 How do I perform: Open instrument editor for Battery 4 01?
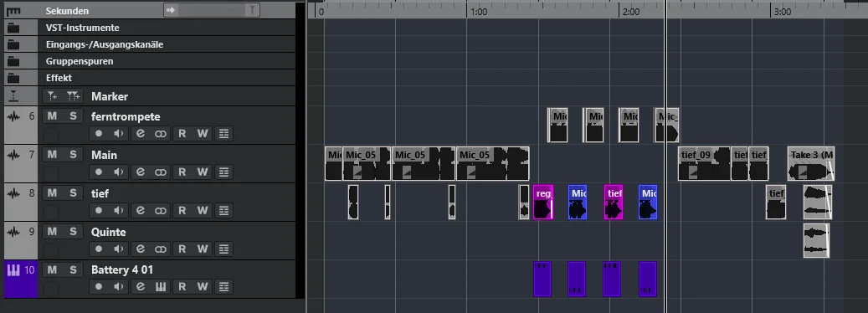click(x=161, y=286)
